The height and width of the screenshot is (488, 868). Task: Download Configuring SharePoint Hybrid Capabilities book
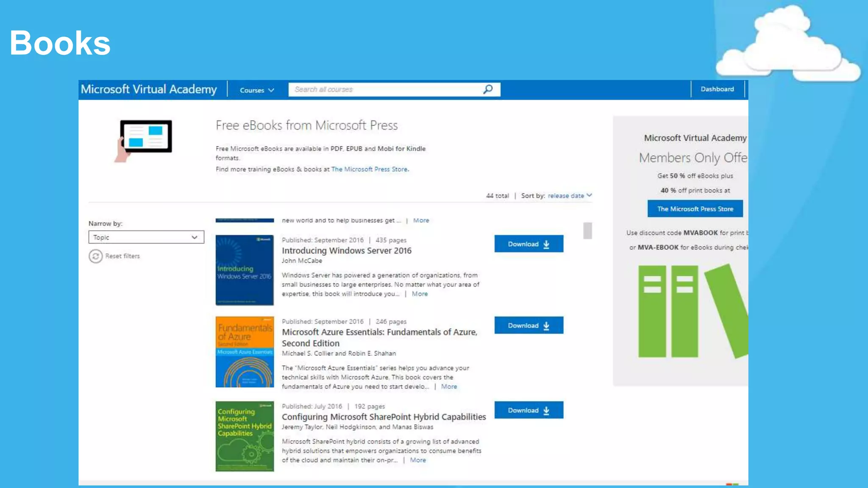(x=529, y=410)
